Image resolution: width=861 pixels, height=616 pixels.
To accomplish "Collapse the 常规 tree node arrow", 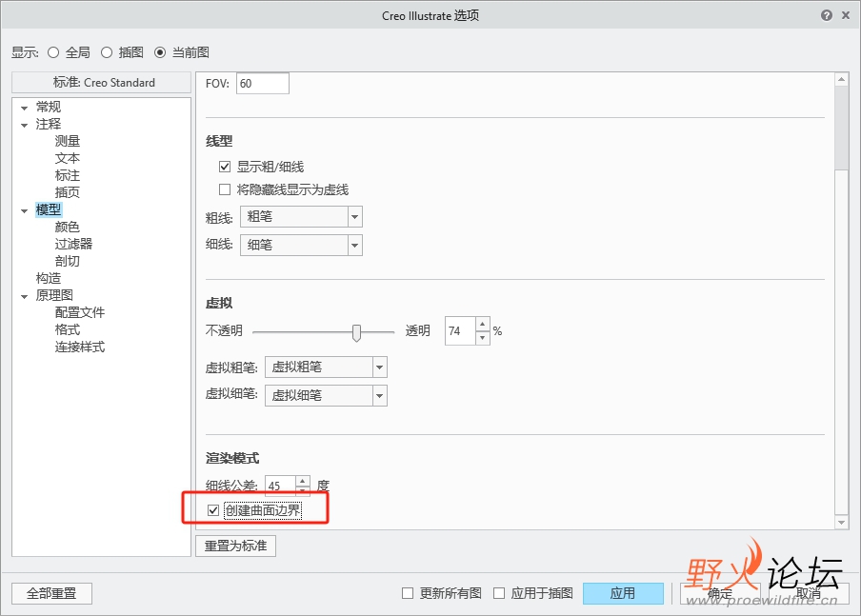I will 24,108.
